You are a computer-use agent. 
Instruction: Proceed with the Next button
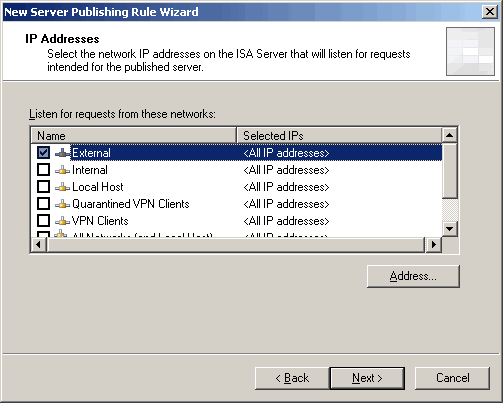coord(367,378)
